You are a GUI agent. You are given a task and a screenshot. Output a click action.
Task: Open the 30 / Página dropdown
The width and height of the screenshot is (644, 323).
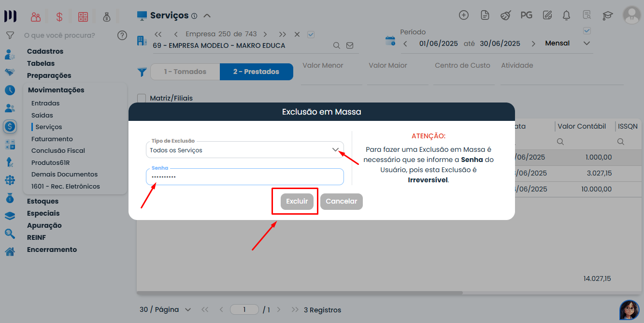(188, 309)
